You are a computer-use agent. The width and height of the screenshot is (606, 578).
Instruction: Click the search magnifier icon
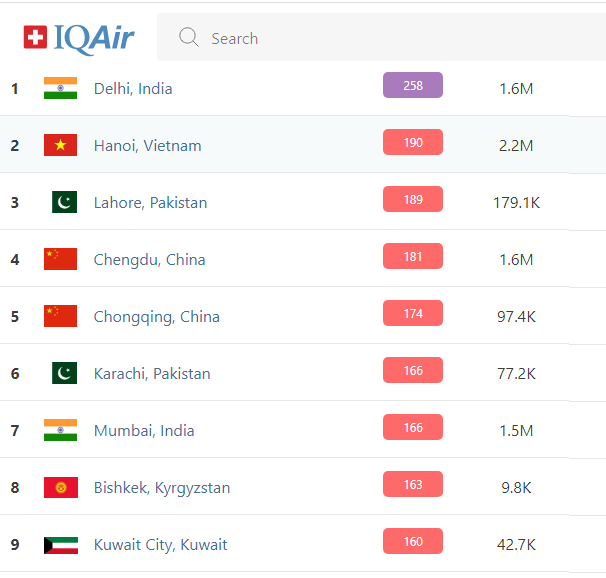tap(188, 38)
